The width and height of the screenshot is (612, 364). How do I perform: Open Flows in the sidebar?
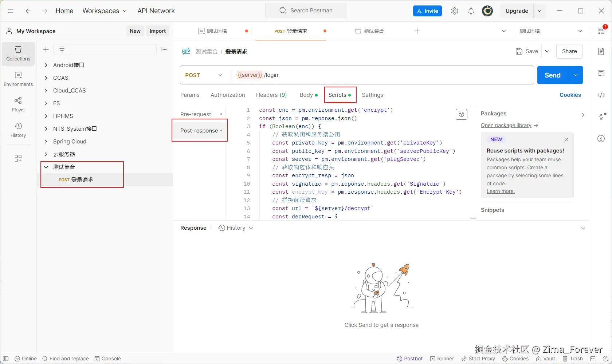[x=18, y=105]
